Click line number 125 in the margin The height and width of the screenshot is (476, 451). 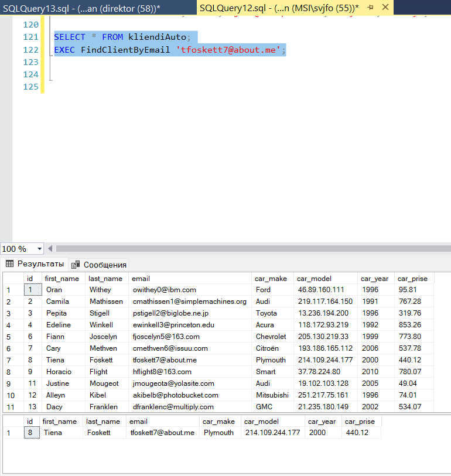[31, 87]
